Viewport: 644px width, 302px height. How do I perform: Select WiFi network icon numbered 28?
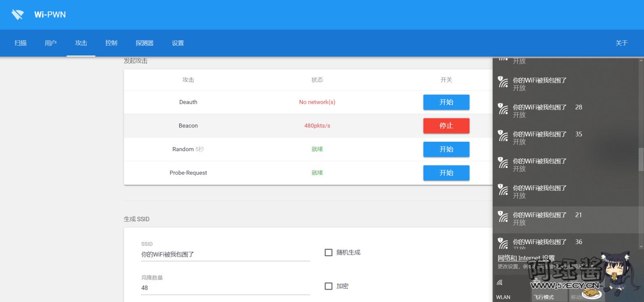tap(503, 109)
